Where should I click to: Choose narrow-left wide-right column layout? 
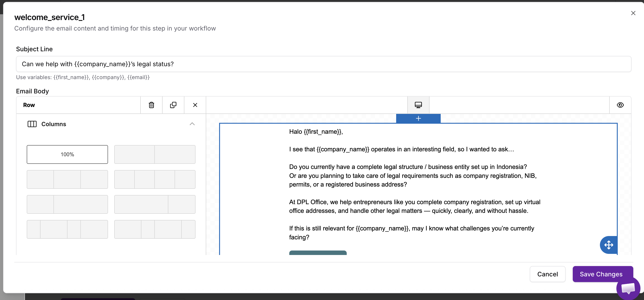[67, 204]
